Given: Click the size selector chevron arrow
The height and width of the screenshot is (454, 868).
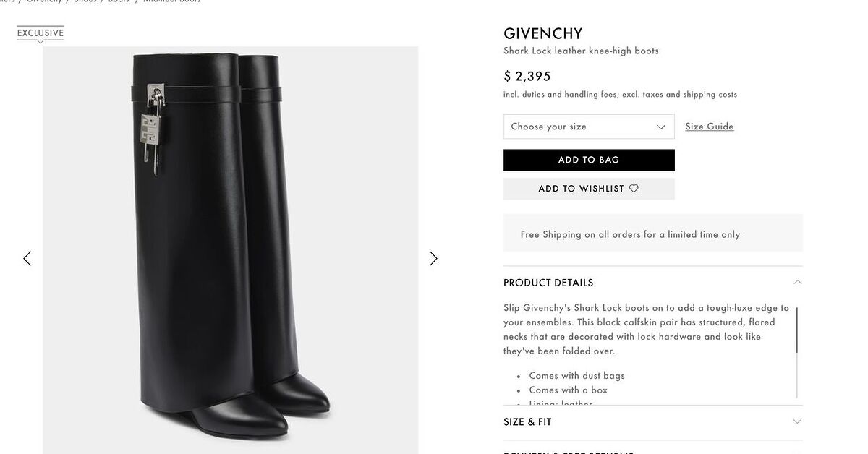Looking at the screenshot, I should pos(660,127).
